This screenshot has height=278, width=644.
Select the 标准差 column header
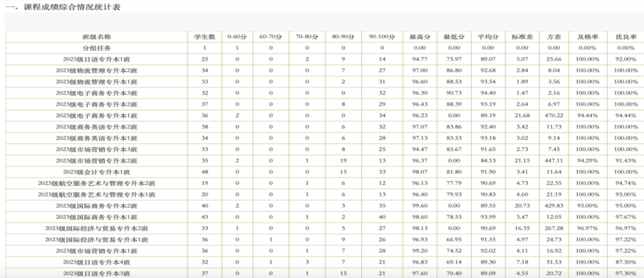[521, 37]
